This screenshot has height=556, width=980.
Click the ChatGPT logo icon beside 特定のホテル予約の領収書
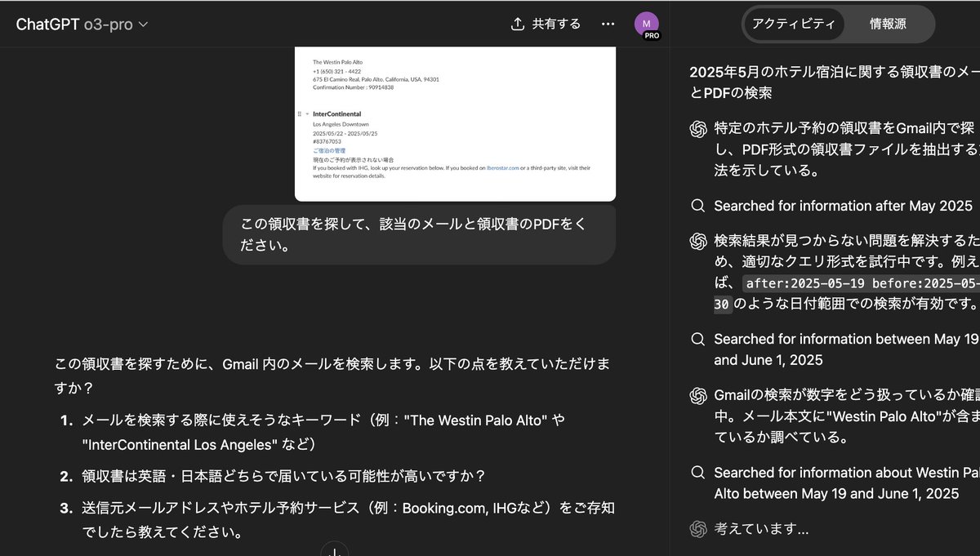click(697, 128)
